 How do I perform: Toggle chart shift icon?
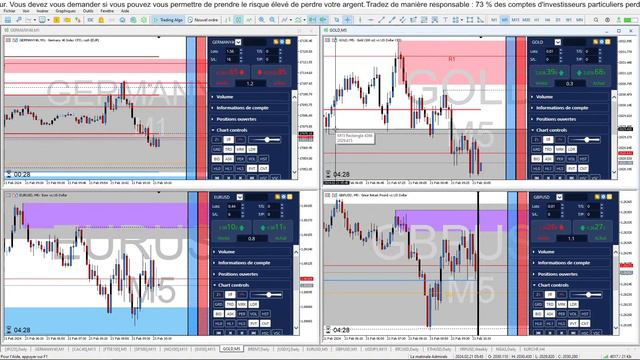click(323, 20)
